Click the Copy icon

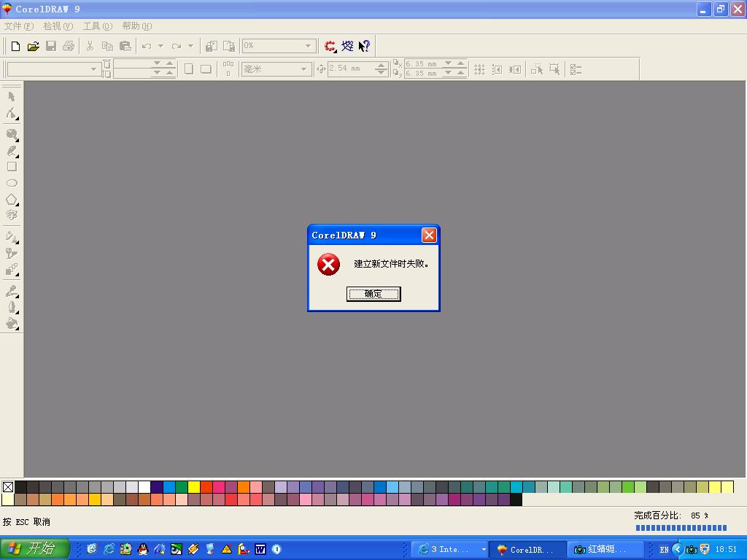(x=108, y=46)
